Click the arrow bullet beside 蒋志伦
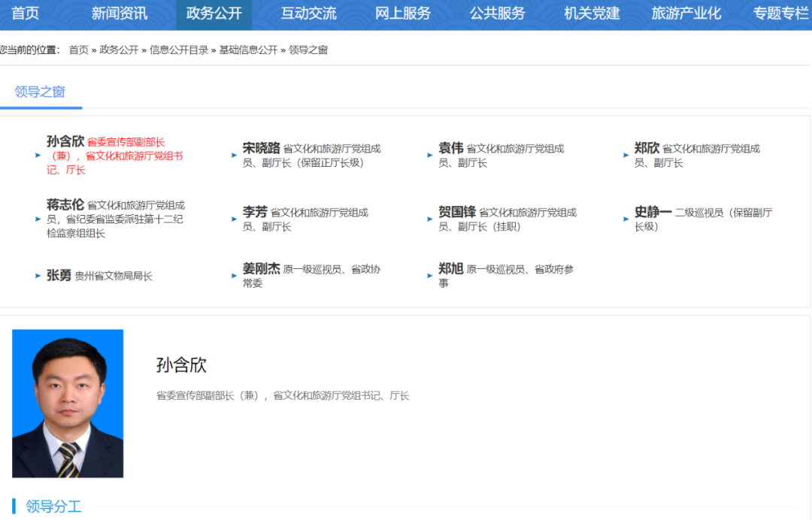 (x=38, y=219)
